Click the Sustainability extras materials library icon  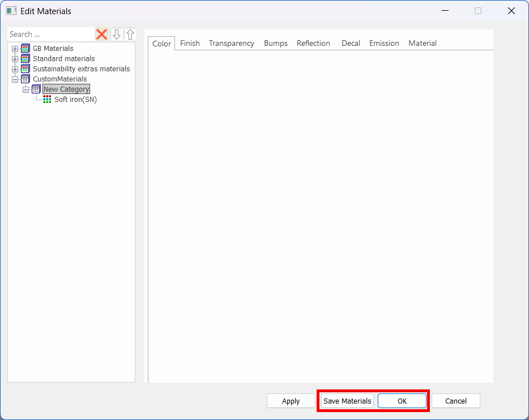tap(25, 68)
